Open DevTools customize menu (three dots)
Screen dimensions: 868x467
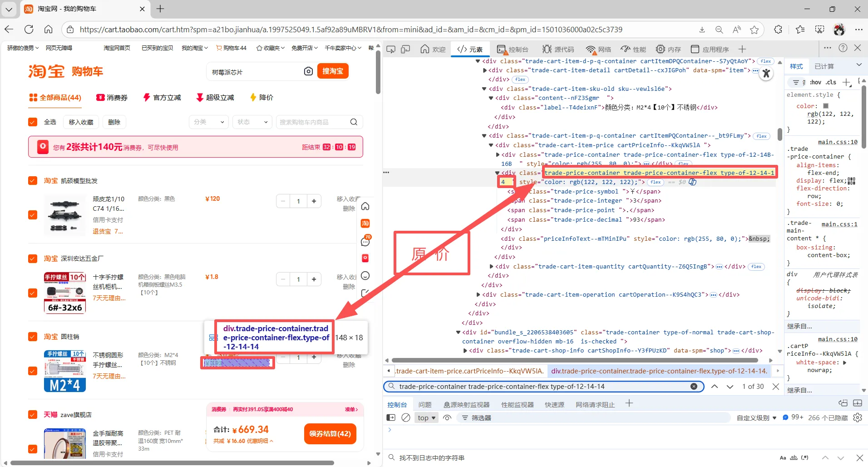[828, 48]
